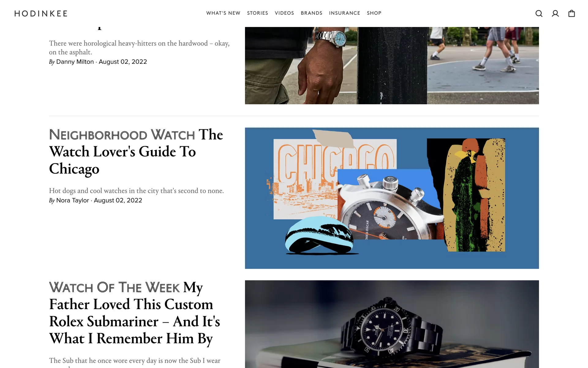Open the Custom Rolex Submariner article headline
The width and height of the screenshot is (588, 368).
pyautogui.click(x=135, y=313)
